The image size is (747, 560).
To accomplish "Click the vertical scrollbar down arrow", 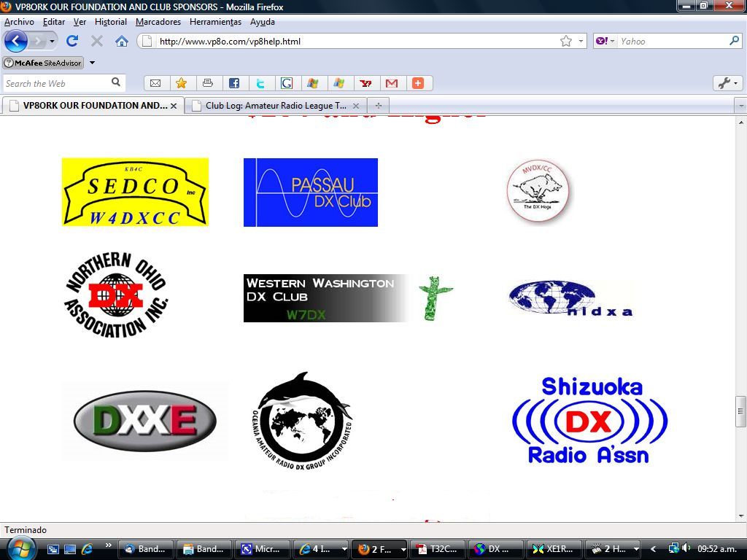I will [x=741, y=516].
